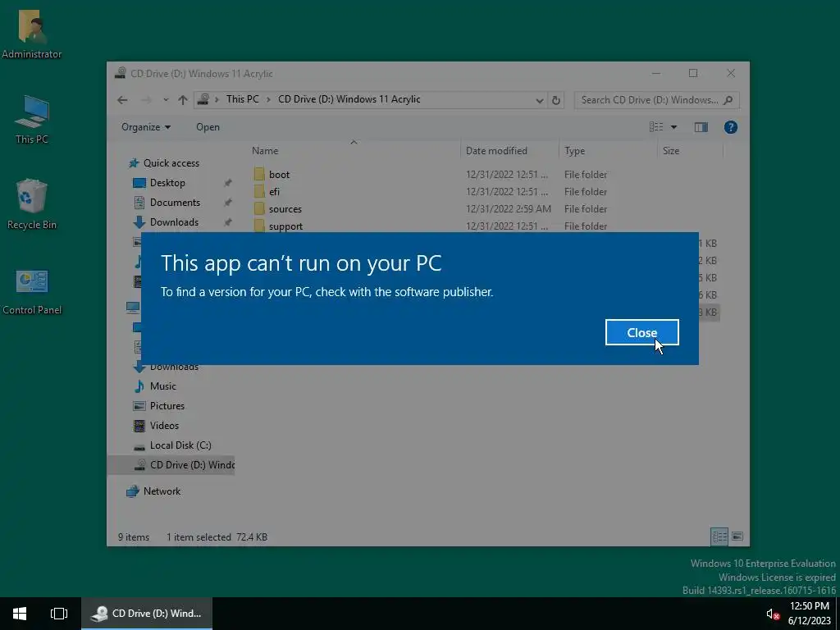Switch to CD Drive (D:) taskbar window button

(147, 614)
